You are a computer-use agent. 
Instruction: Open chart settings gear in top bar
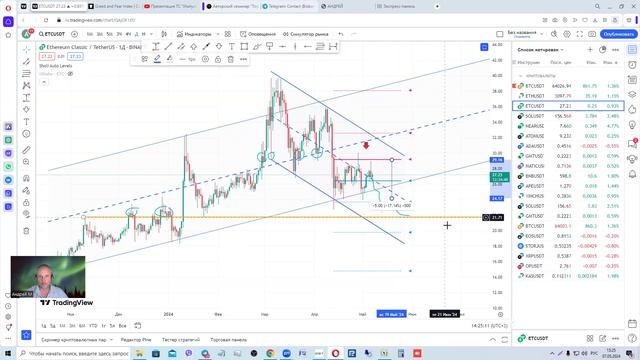(567, 34)
